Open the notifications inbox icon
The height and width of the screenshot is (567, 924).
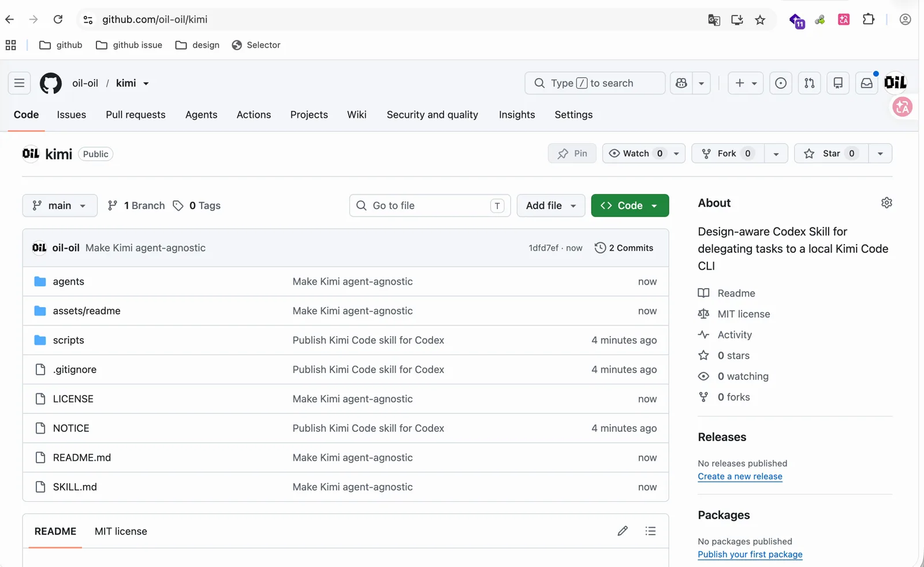[867, 83]
